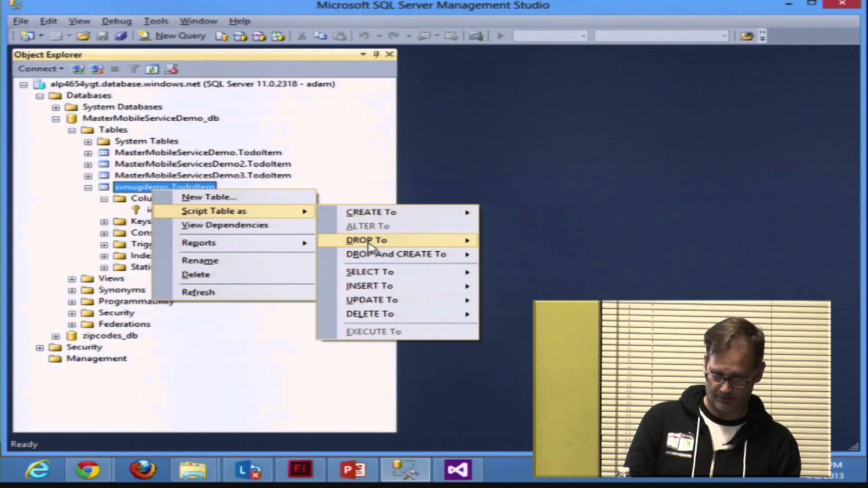Select DELETE To in script submenu
The image size is (868, 488).
pos(397,314)
